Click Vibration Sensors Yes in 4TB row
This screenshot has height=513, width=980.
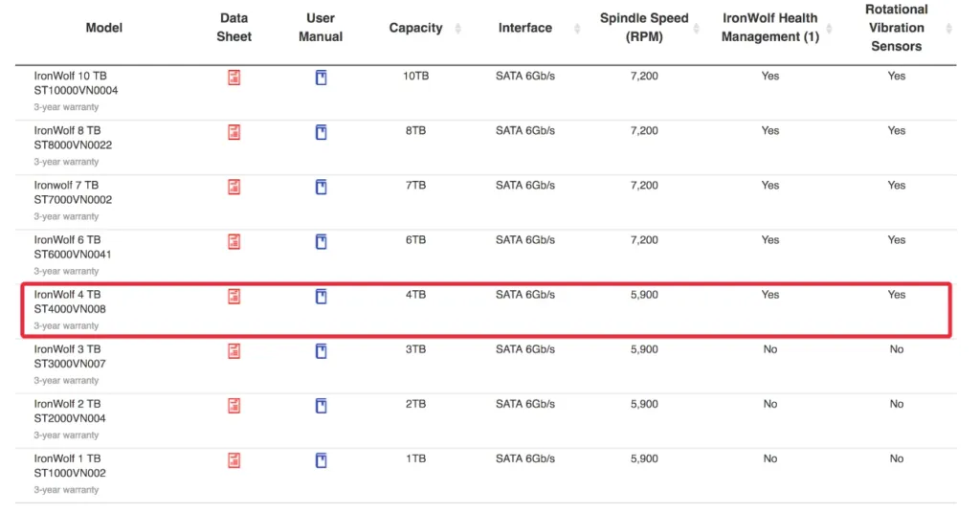(x=896, y=294)
